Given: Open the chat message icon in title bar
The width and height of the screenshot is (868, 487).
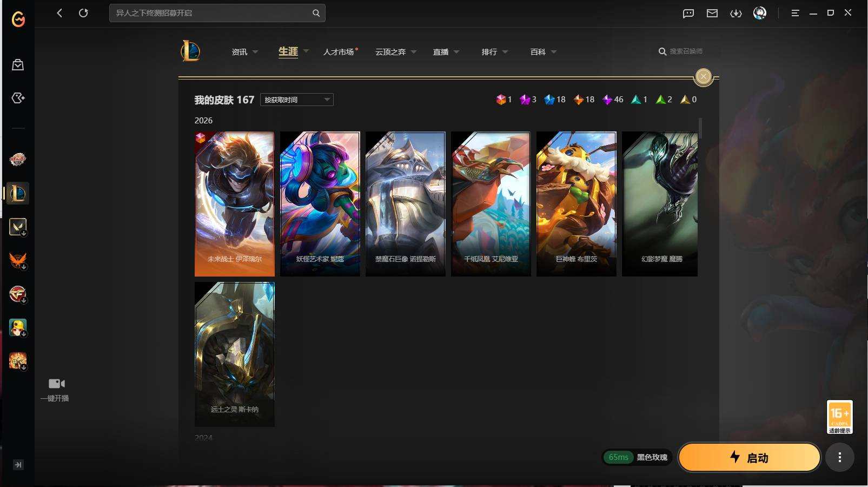Looking at the screenshot, I should (x=688, y=13).
